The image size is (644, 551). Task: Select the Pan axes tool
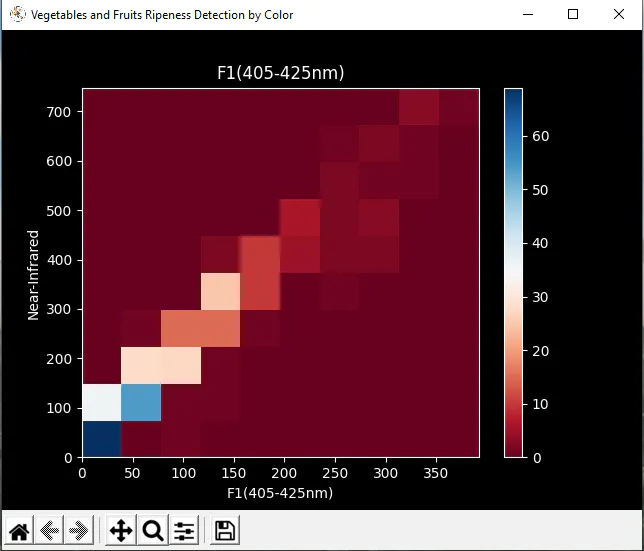click(121, 530)
